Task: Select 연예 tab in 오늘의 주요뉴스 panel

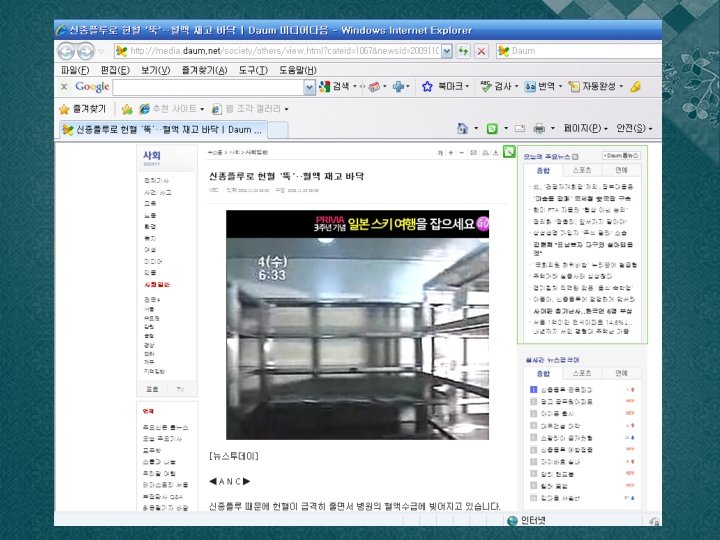Action: coord(621,170)
